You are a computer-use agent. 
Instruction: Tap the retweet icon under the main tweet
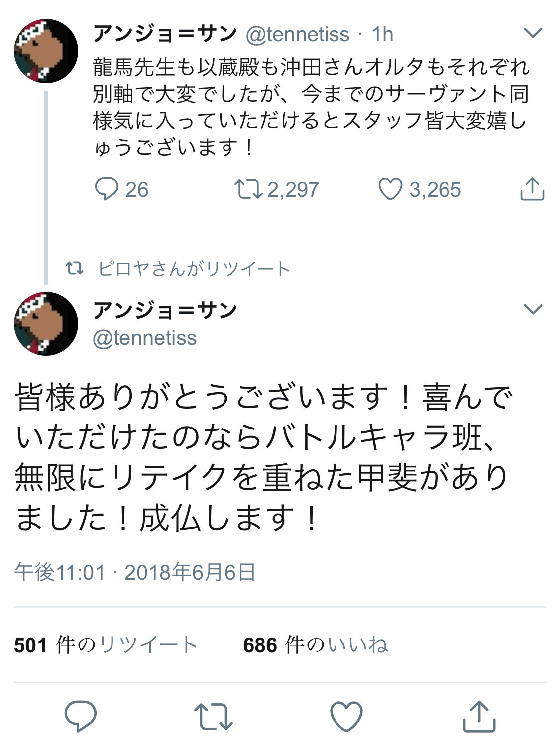(x=213, y=717)
